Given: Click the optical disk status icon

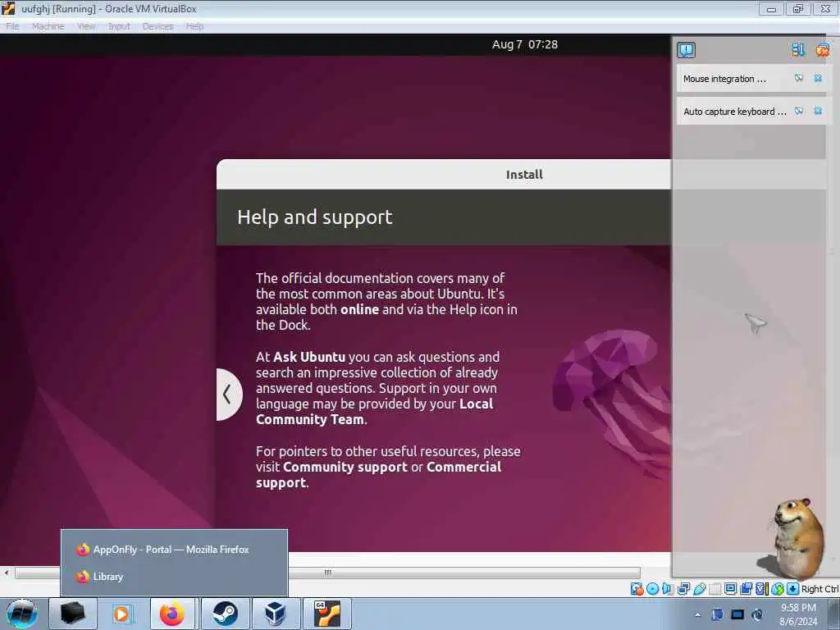Looking at the screenshot, I should [652, 589].
